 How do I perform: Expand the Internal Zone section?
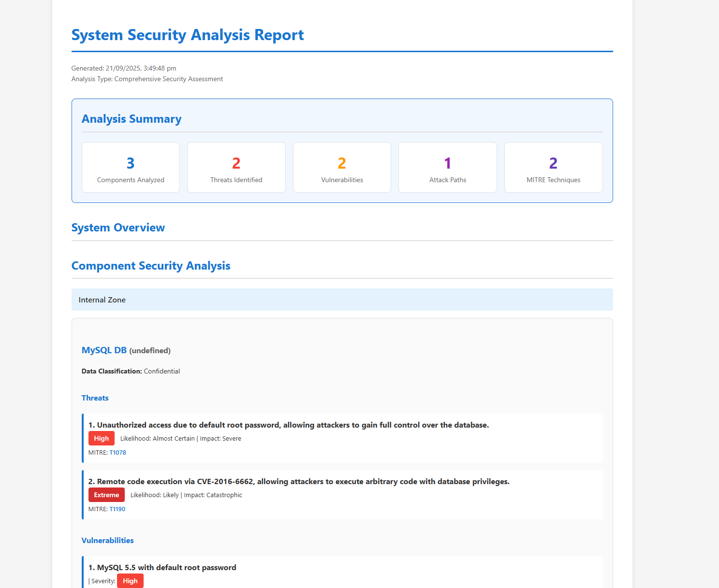tap(102, 300)
